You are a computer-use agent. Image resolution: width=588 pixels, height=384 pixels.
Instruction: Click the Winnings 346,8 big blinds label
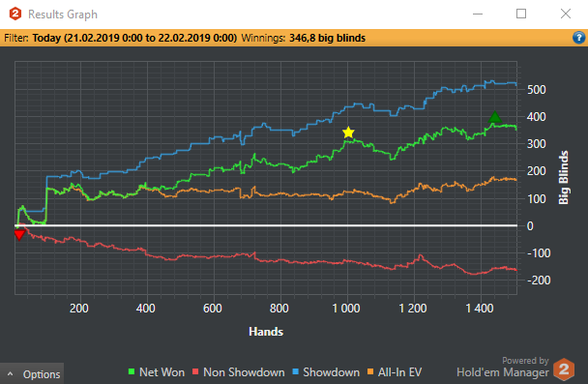point(303,38)
